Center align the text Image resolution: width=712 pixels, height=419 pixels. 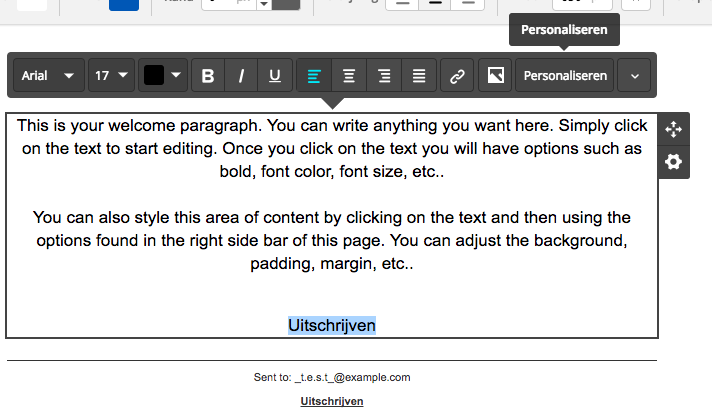click(x=349, y=76)
